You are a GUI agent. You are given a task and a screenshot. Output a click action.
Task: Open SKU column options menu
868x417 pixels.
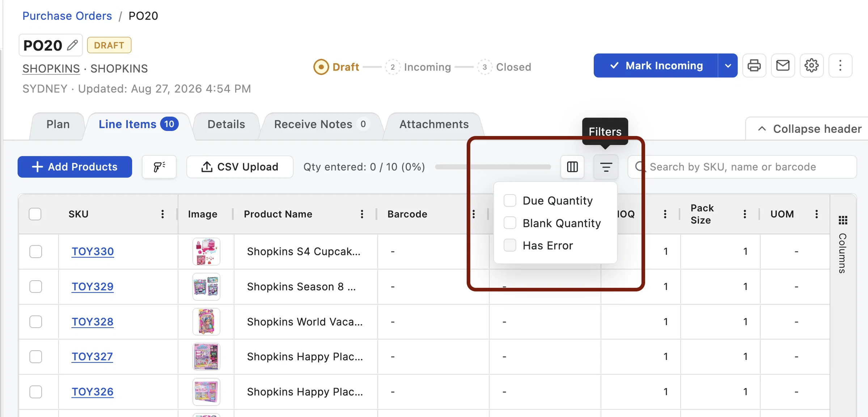(x=162, y=214)
